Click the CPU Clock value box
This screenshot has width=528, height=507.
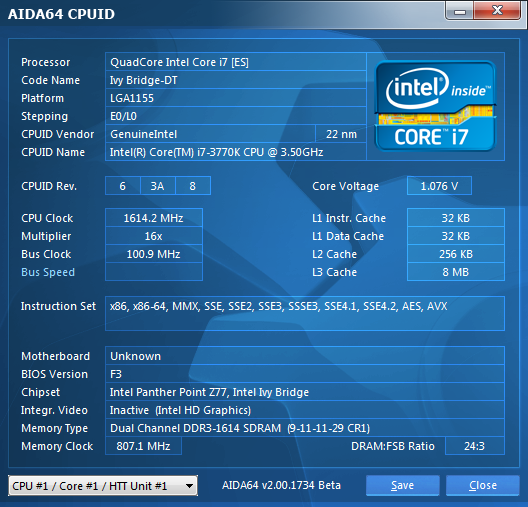154,218
